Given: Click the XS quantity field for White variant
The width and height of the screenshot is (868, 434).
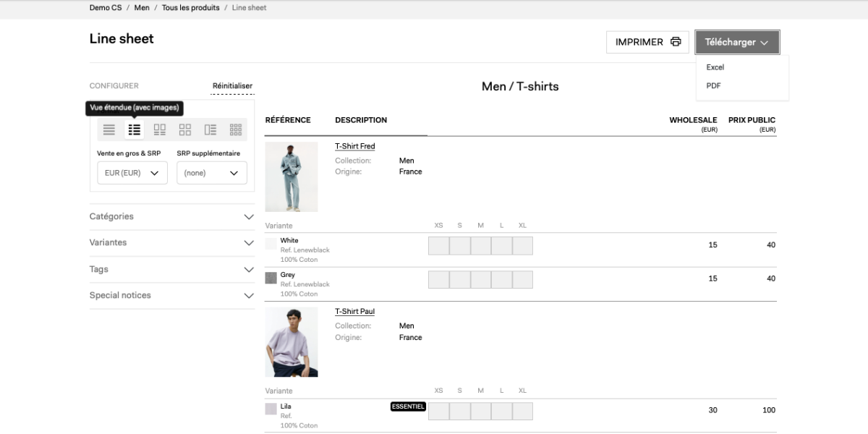Looking at the screenshot, I should (438, 246).
